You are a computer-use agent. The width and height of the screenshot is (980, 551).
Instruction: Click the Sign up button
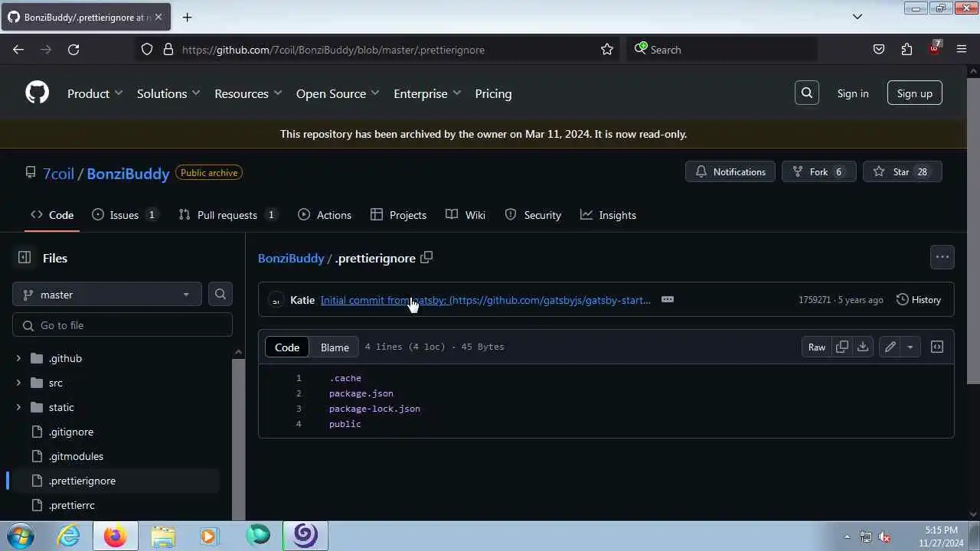coord(915,93)
